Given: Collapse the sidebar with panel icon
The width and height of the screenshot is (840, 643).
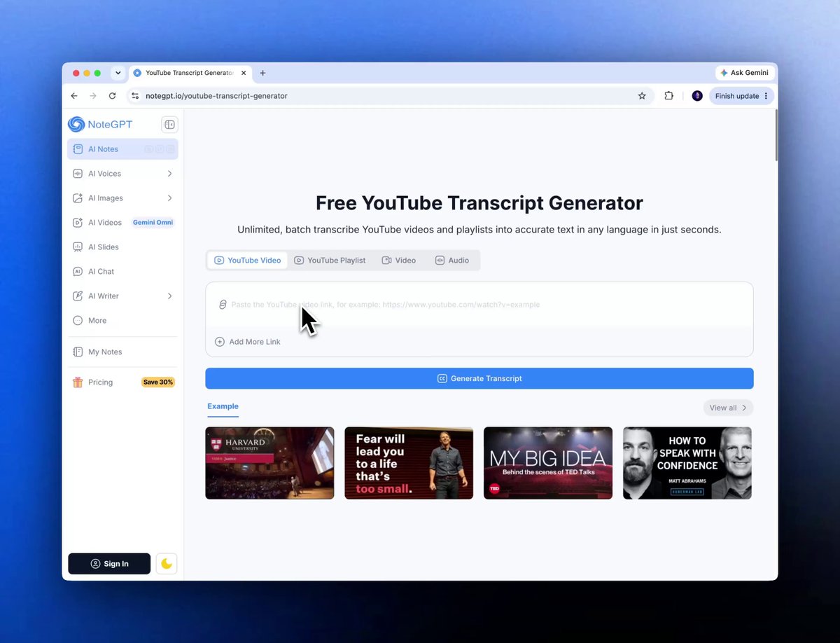Looking at the screenshot, I should point(169,125).
